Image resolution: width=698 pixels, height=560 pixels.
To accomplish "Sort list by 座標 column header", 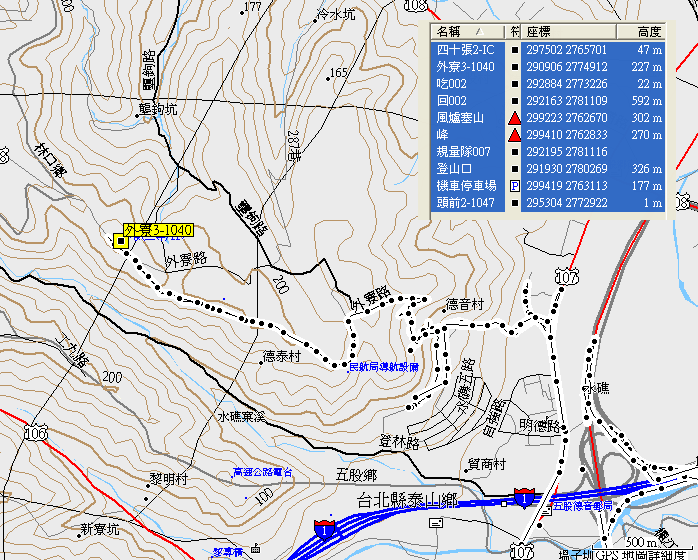I will pos(570,33).
